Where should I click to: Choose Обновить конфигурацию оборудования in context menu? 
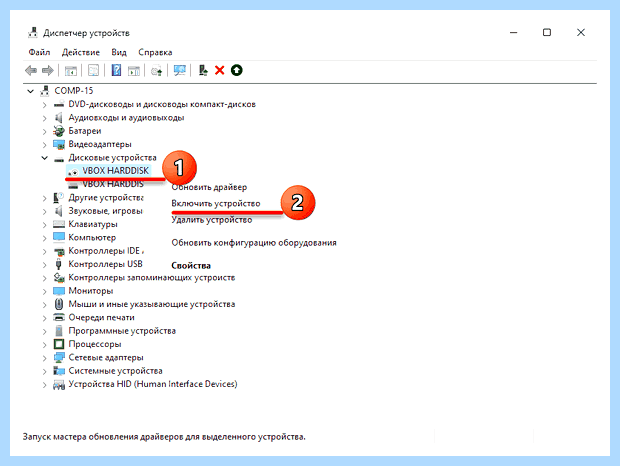[x=254, y=242]
